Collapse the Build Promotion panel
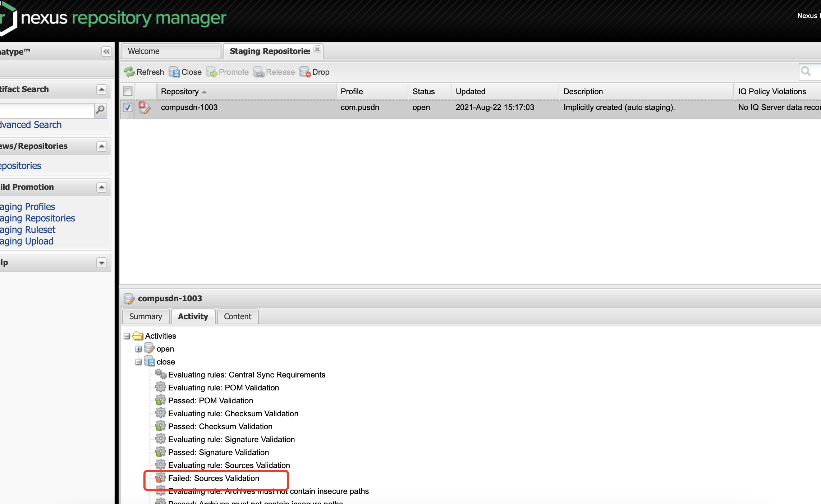 click(x=102, y=187)
